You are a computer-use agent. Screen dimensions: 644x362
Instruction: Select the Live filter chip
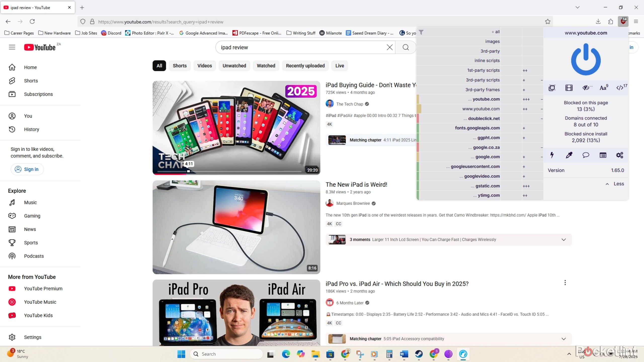(x=340, y=66)
